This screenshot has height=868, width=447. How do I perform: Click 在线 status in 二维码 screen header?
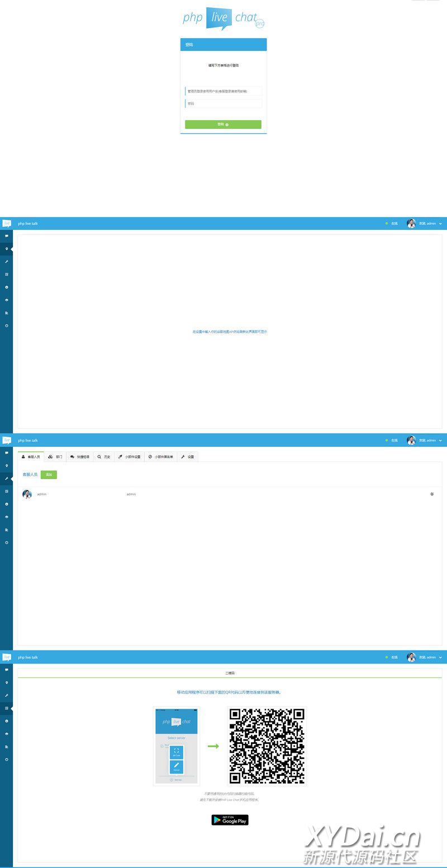tap(392, 657)
